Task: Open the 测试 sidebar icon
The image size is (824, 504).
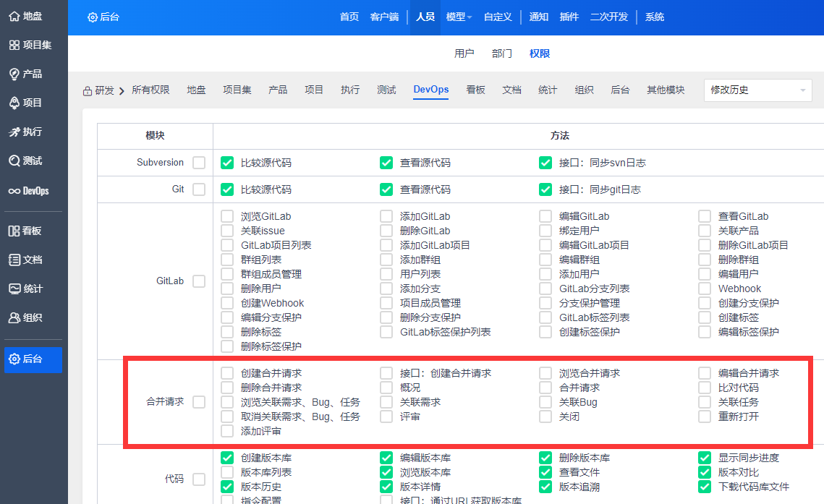Action: pos(14,161)
